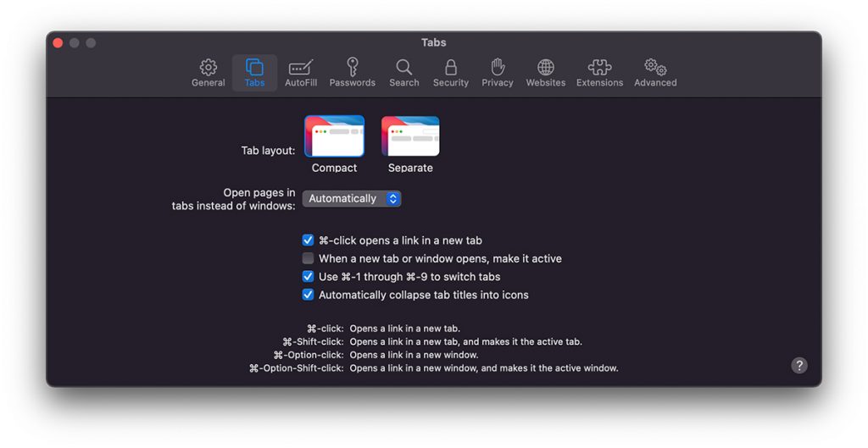
Task: Toggle automatically collapse tab titles into icons
Action: click(x=309, y=295)
